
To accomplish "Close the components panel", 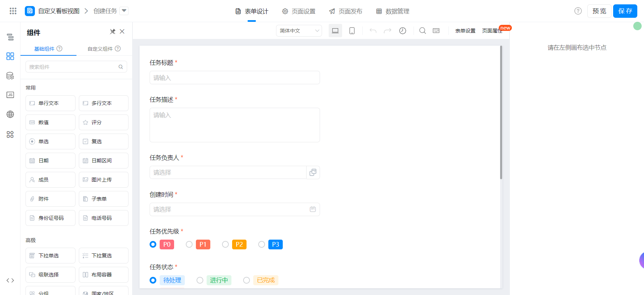I will [122, 32].
